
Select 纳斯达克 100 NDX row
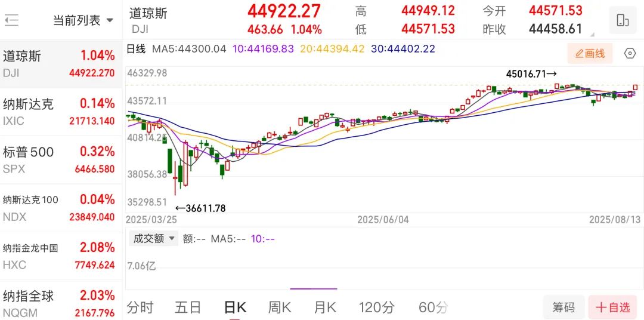click(61, 208)
